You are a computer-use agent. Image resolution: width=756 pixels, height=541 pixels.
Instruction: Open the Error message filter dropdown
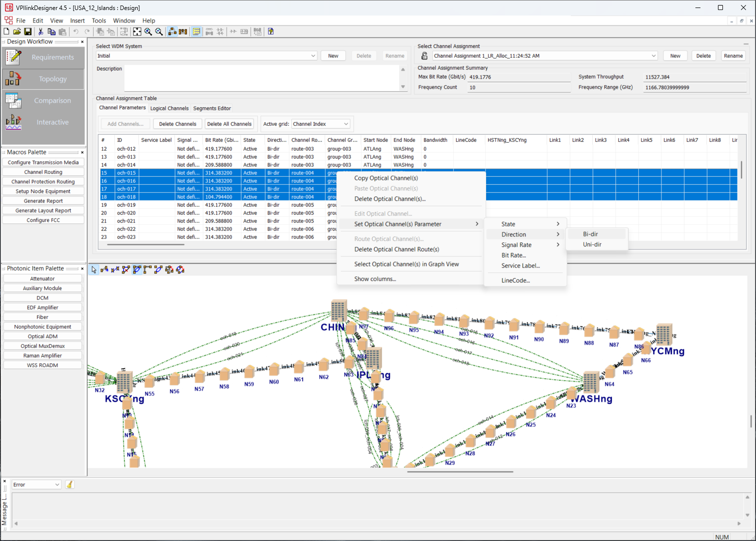click(x=36, y=484)
